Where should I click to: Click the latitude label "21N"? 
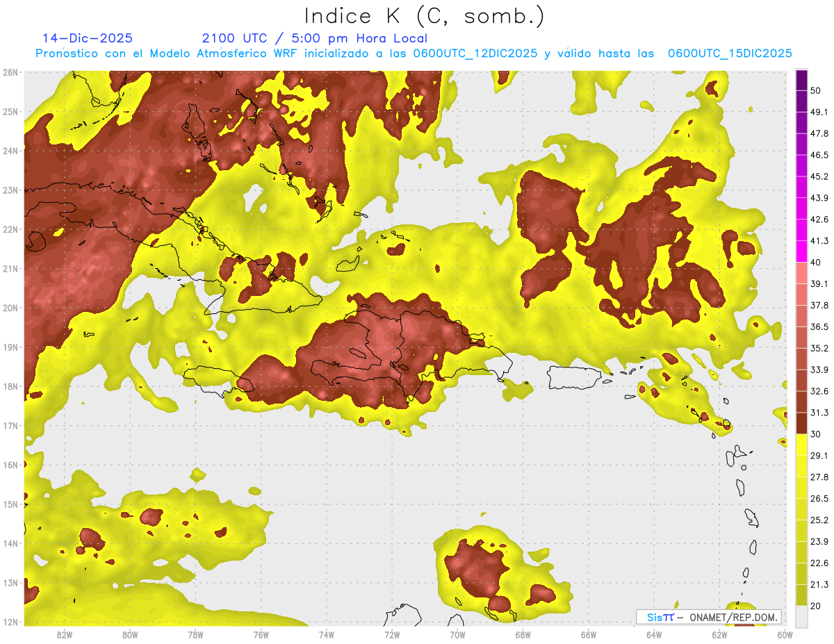point(10,268)
